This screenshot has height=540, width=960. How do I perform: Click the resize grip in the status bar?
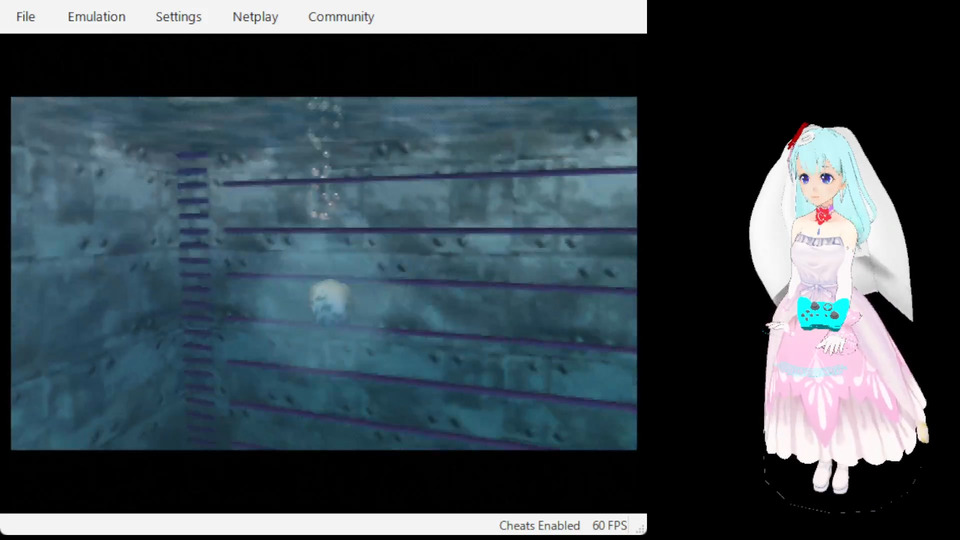coord(640,528)
